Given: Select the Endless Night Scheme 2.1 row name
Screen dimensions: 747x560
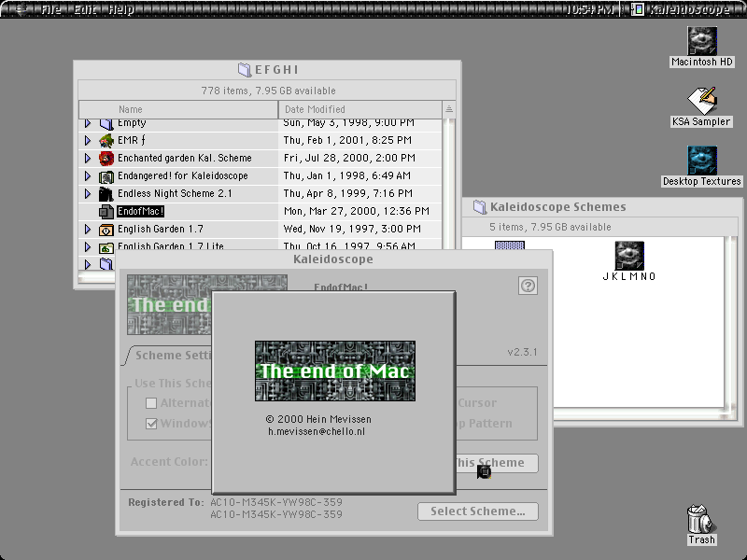Looking at the screenshot, I should click(175, 193).
